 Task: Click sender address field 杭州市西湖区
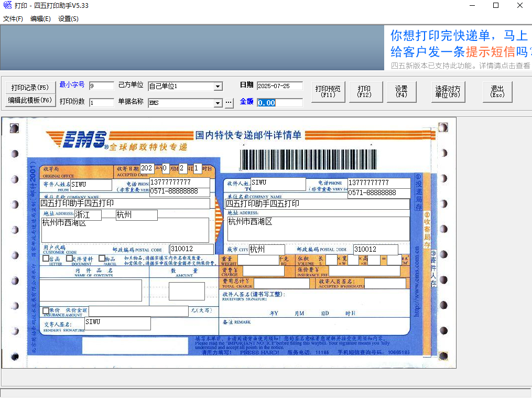tap(125, 230)
